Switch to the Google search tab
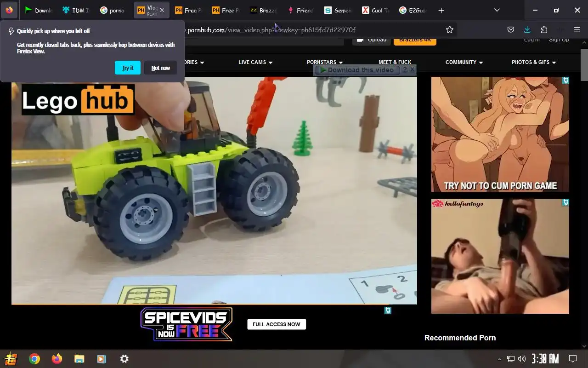The image size is (588, 368). pos(113,10)
